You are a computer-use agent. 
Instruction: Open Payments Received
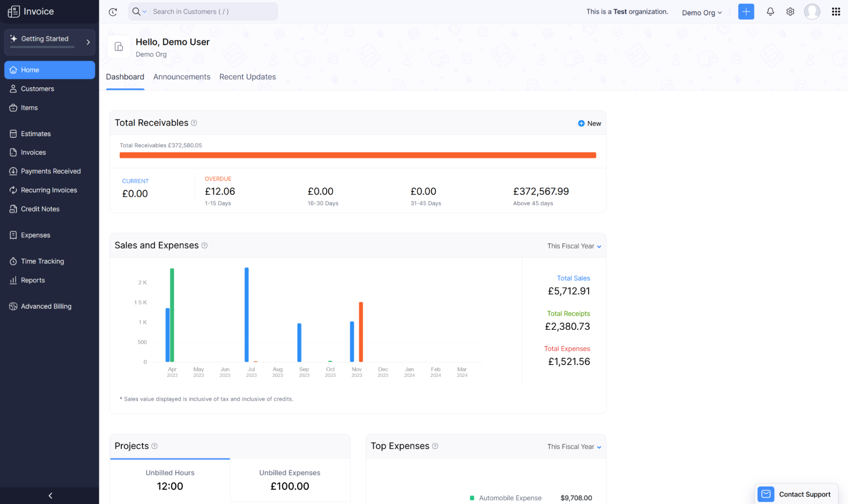pyautogui.click(x=51, y=171)
